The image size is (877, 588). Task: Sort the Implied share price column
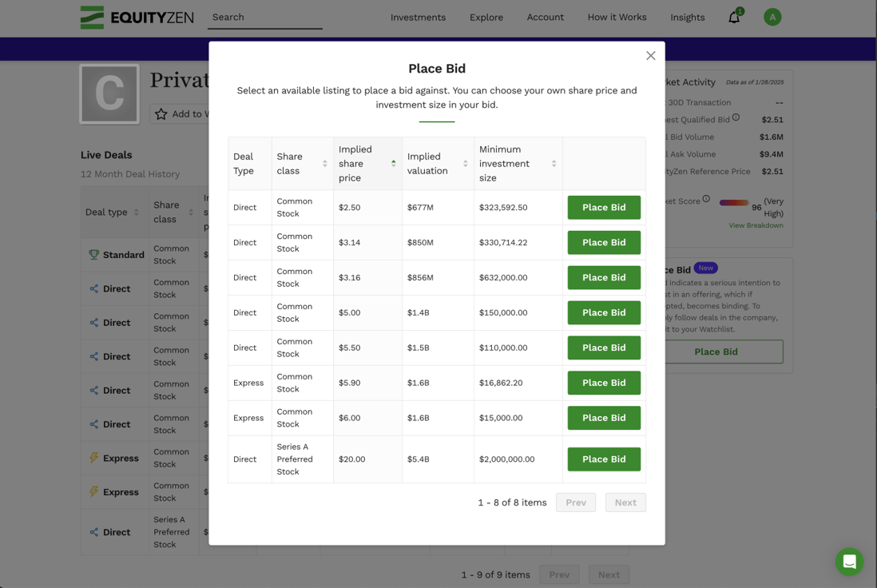pos(391,163)
